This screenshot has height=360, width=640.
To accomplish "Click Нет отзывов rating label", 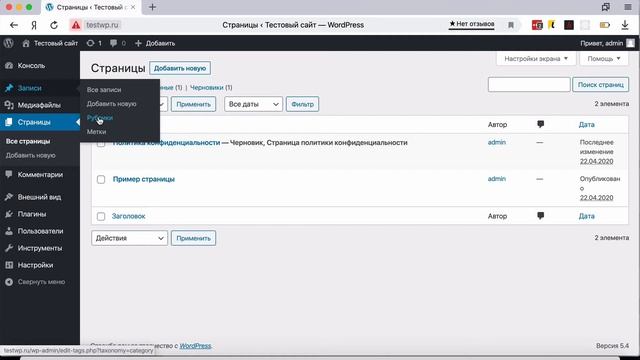I will tap(471, 24).
